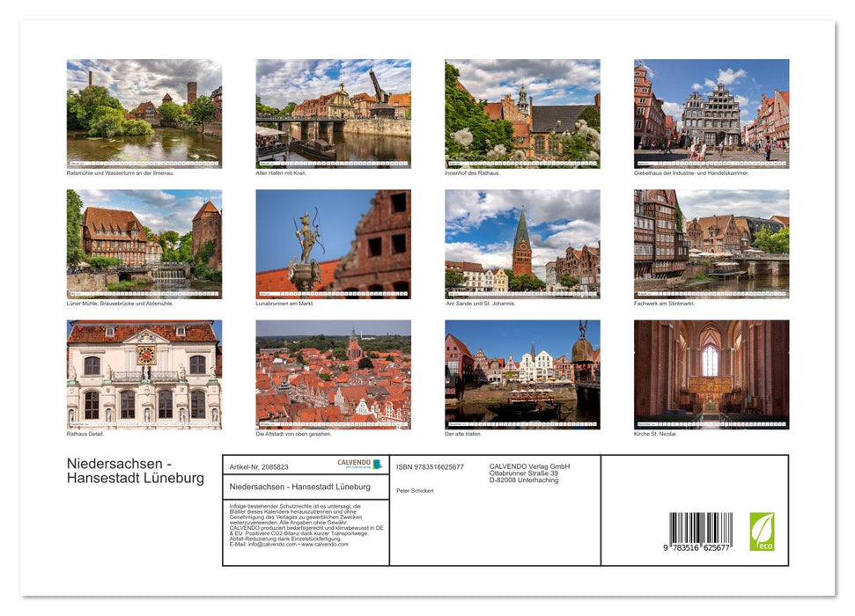This screenshot has height=616, width=855.
Task: Toggle the date strip under Der alte Hafen
Action: click(522, 422)
